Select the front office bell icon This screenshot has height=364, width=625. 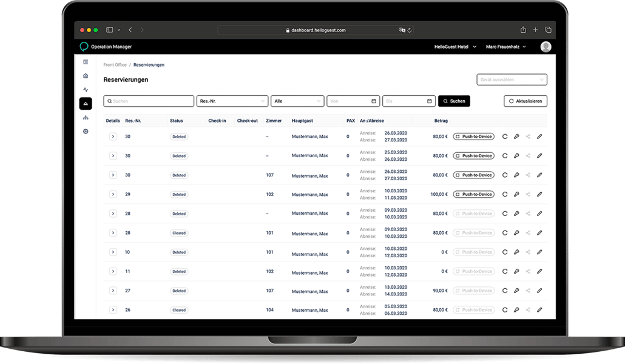tap(86, 104)
